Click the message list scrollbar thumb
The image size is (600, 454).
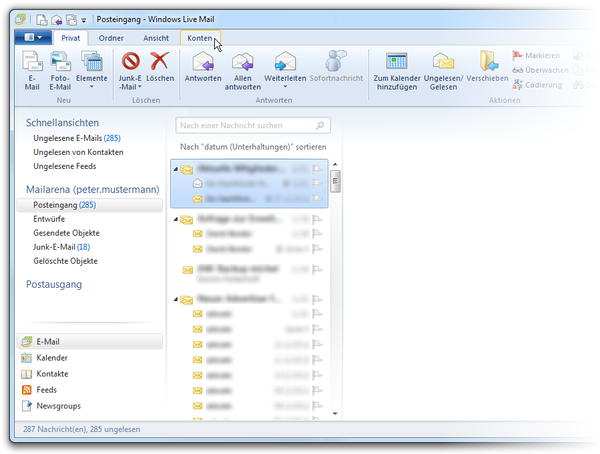point(335,181)
